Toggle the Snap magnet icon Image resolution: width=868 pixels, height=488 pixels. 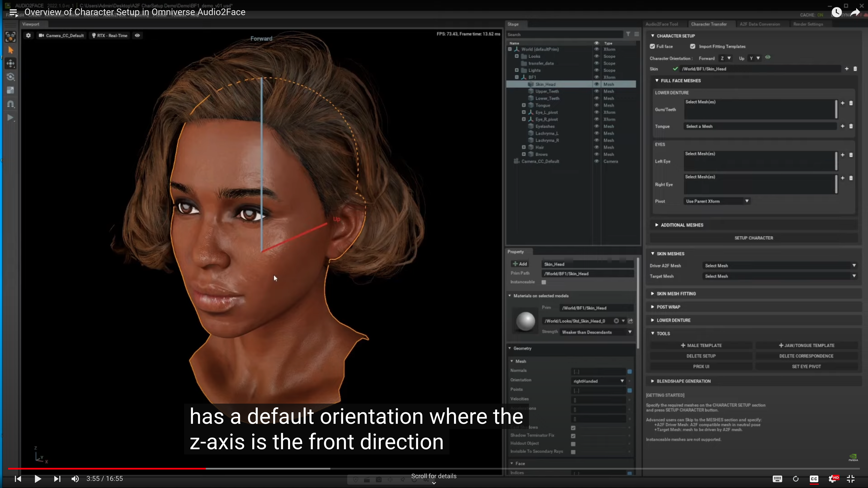coord(11,104)
